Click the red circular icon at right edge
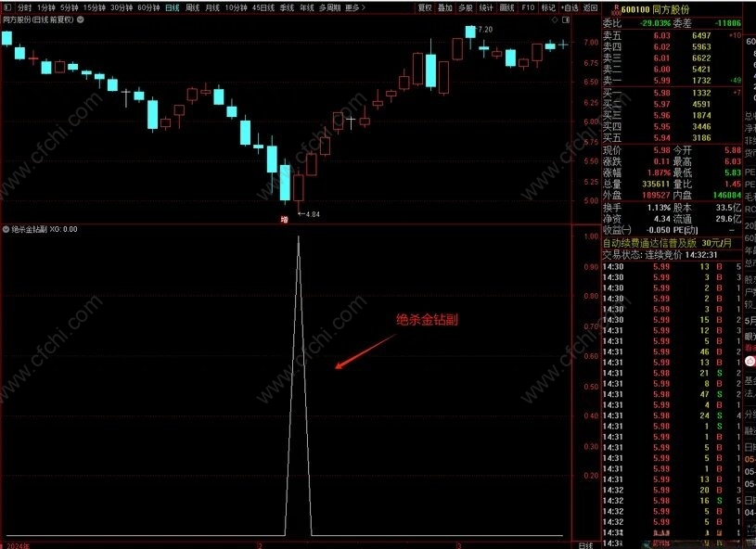 pos(750,361)
